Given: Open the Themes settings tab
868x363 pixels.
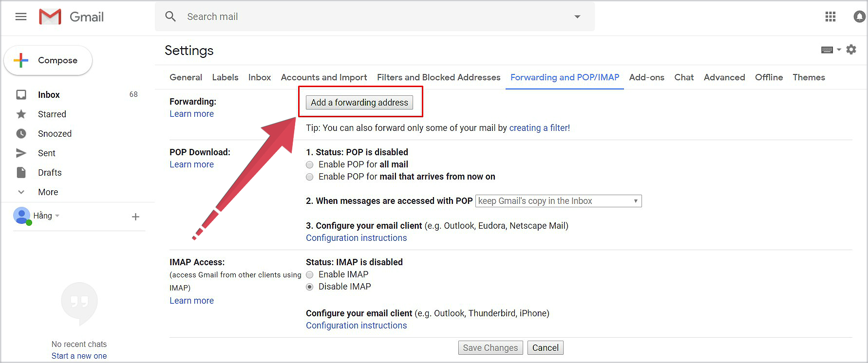Looking at the screenshot, I should pos(809,77).
